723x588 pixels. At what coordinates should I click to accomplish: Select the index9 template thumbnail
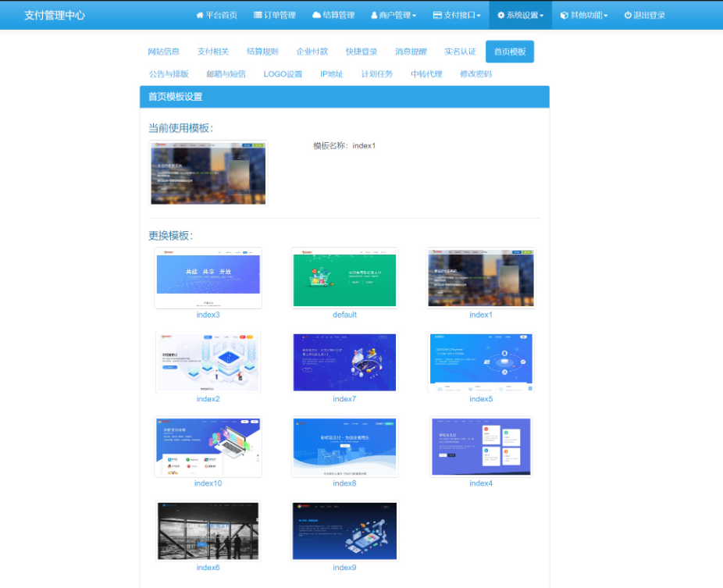coord(344,531)
